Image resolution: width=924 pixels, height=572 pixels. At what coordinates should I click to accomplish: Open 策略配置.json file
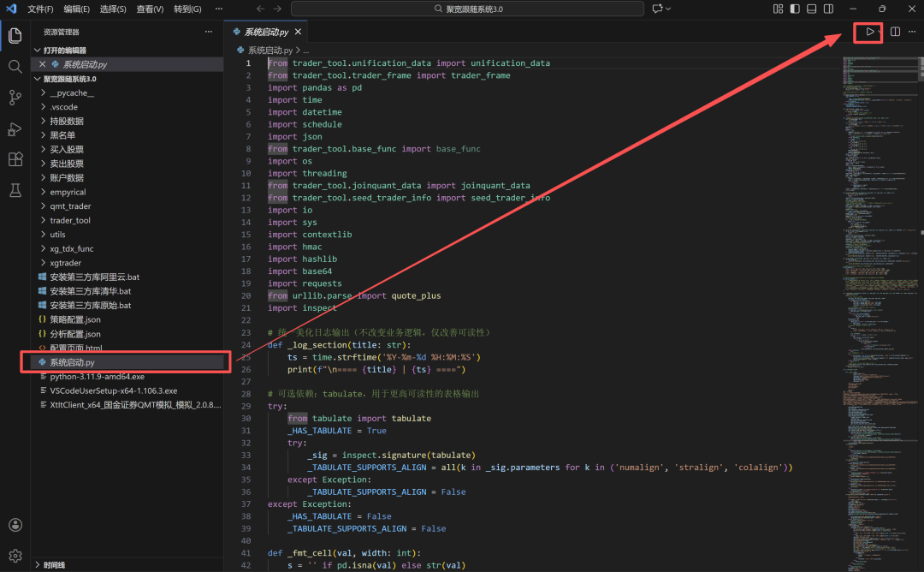pyautogui.click(x=74, y=319)
